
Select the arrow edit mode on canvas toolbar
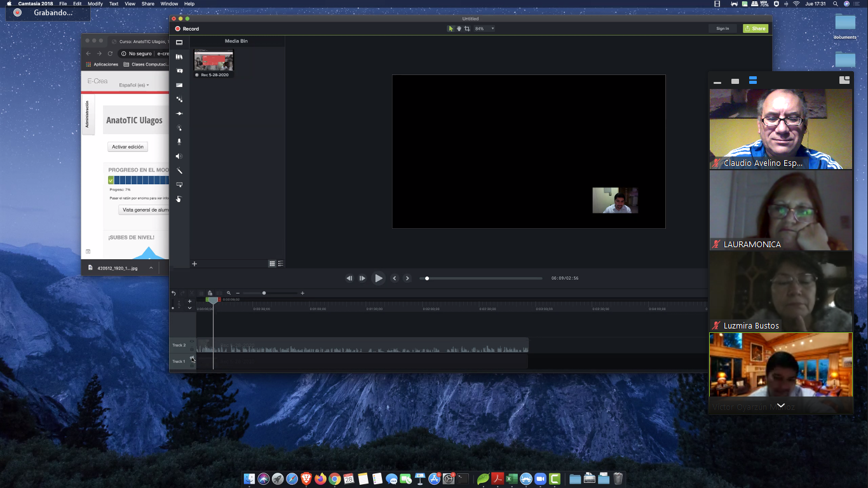[x=451, y=29]
